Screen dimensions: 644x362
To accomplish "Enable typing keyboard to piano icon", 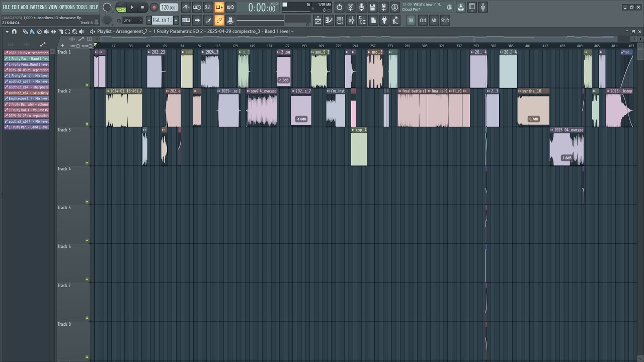I will pyautogui.click(x=186, y=20).
